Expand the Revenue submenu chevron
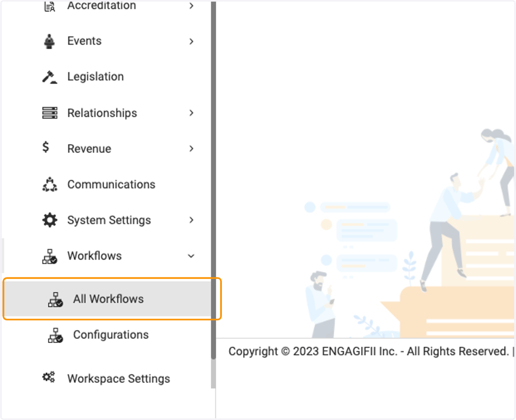 191,148
